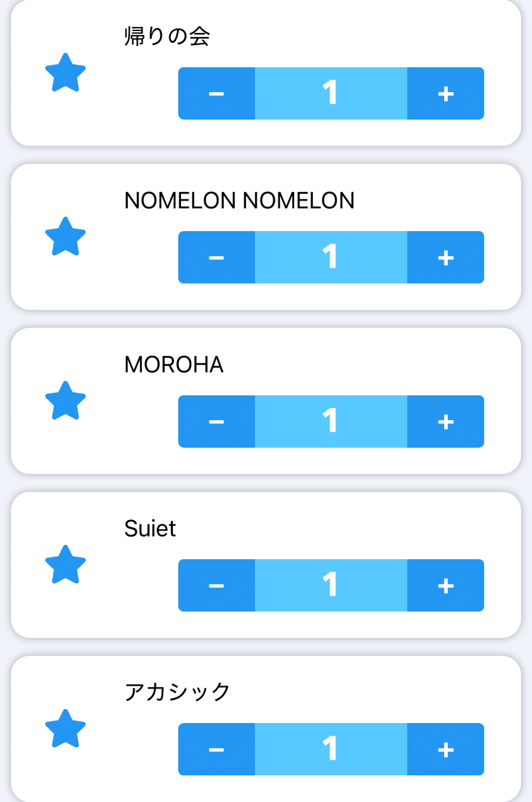This screenshot has height=802, width=532.
Task: Click the Suiet counter value field
Action: pyautogui.click(x=331, y=585)
